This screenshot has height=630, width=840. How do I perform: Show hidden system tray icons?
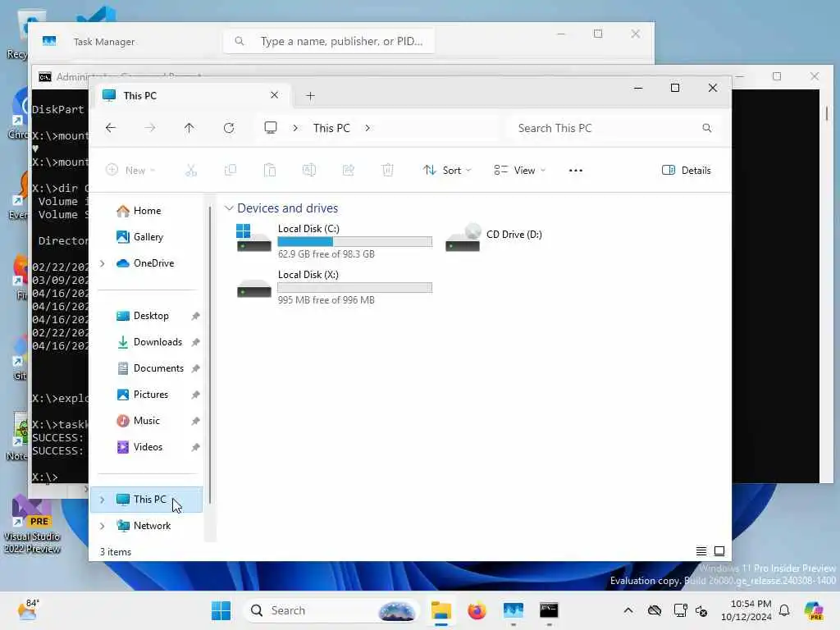[628, 610]
